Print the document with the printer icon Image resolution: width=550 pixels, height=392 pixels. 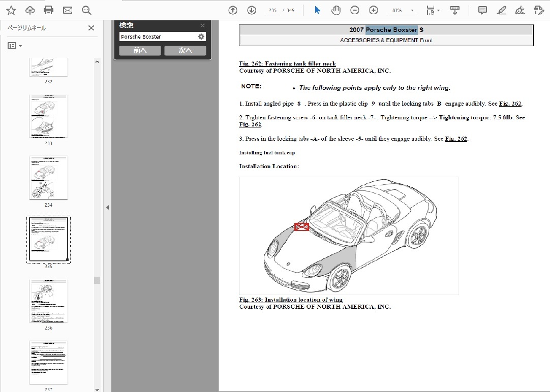click(x=49, y=10)
